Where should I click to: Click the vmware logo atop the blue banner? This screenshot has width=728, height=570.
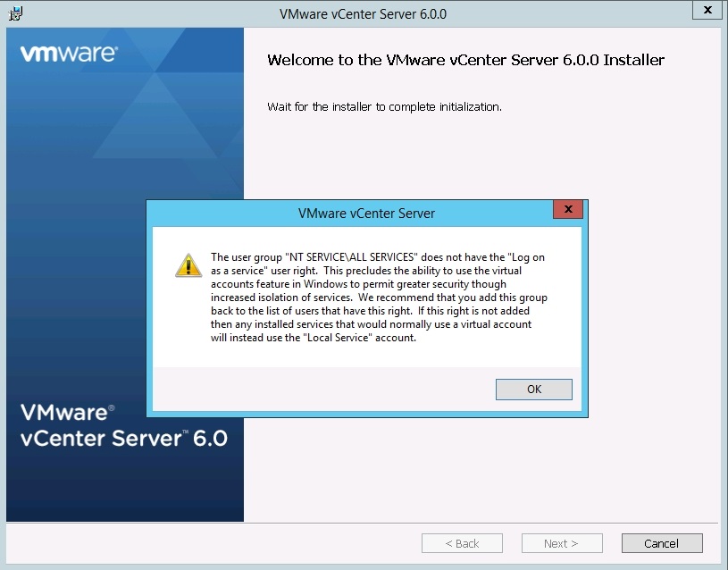pos(68,54)
